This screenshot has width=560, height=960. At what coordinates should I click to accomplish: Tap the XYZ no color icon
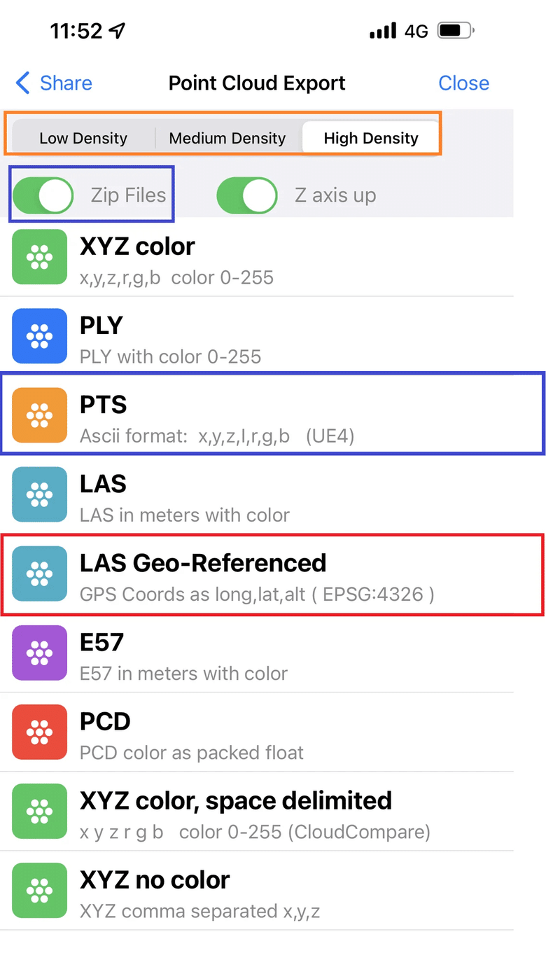40,890
